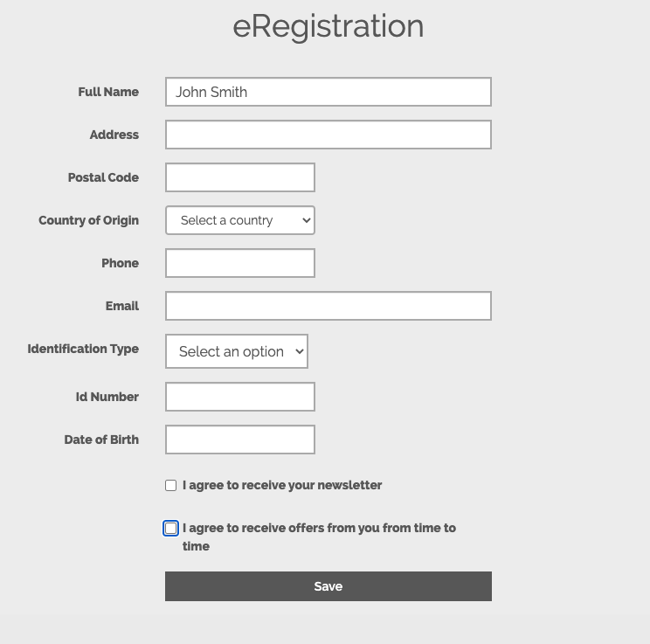Click the 'Email' label text
The image size is (650, 644).
pyautogui.click(x=122, y=306)
